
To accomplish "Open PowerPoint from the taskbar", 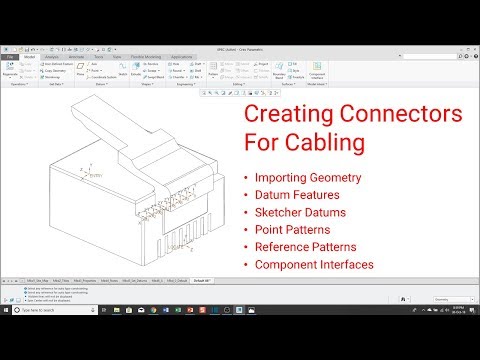I will click(x=190, y=310).
